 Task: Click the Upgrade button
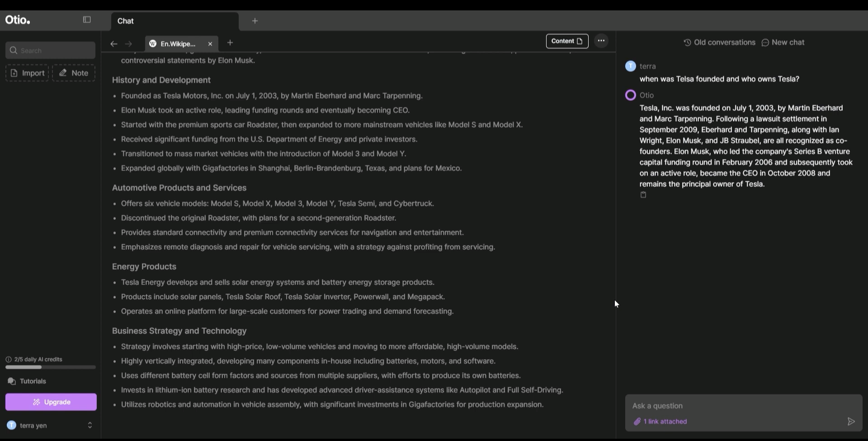[51, 402]
